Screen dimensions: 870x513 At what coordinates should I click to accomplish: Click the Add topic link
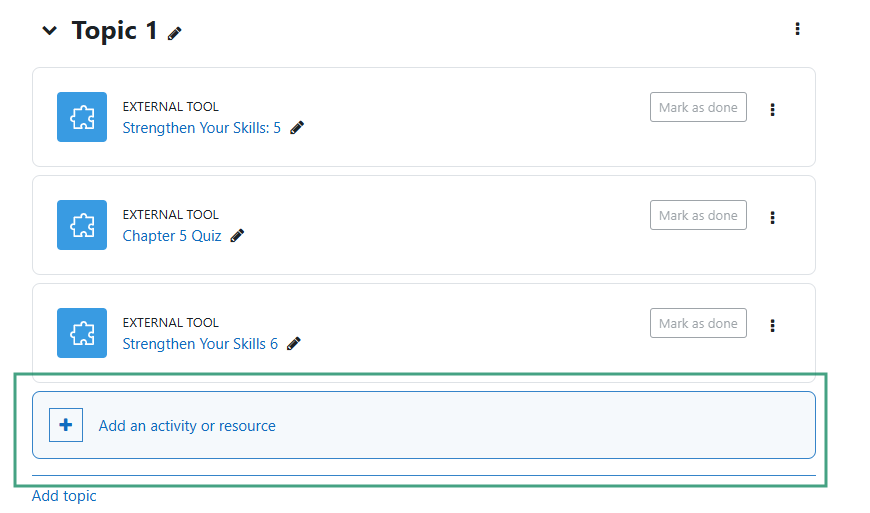point(64,496)
